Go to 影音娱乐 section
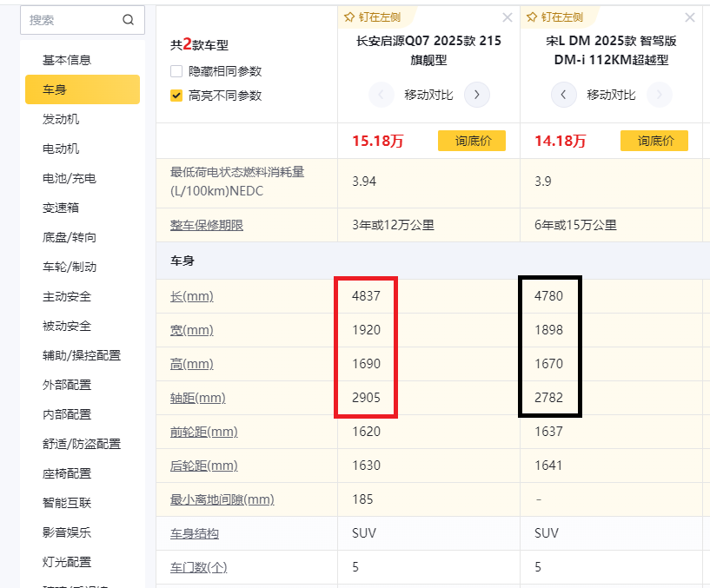 67,532
